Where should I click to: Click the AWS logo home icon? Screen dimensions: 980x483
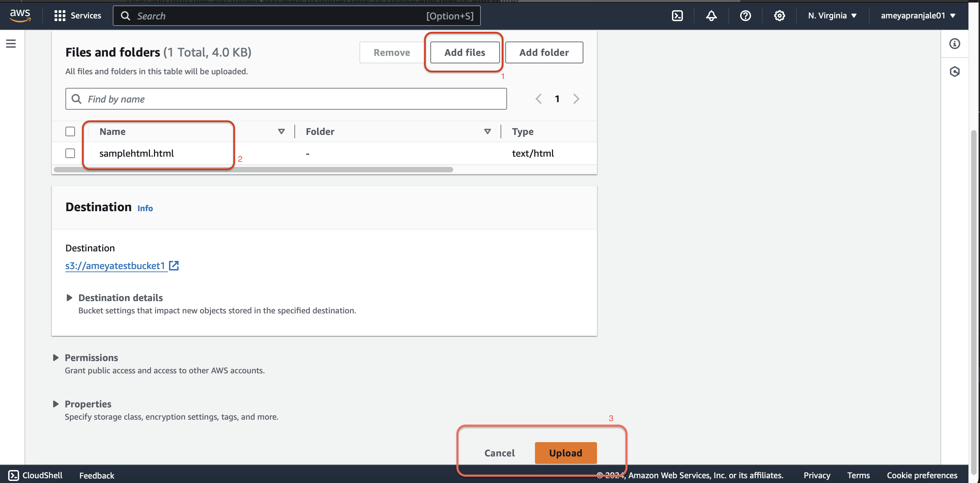point(20,16)
